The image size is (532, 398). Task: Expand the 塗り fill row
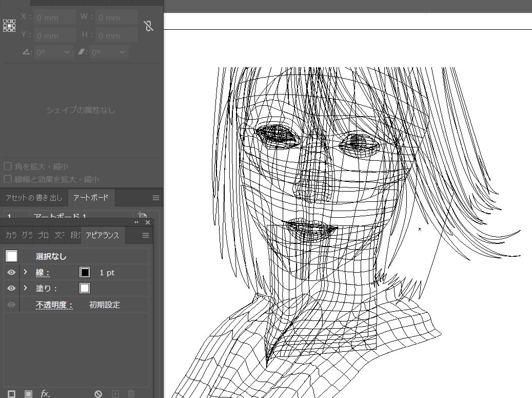click(25, 288)
